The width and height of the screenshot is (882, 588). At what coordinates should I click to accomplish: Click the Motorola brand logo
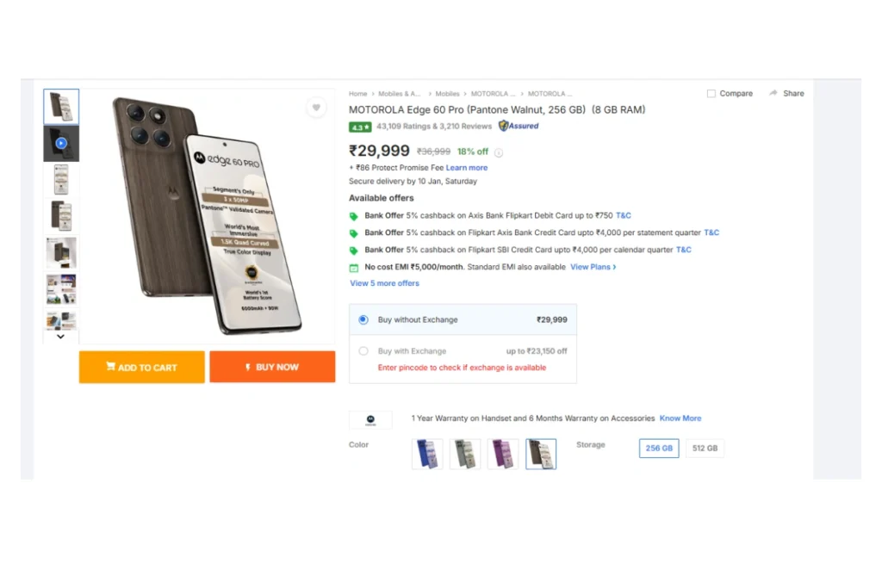pyautogui.click(x=370, y=419)
